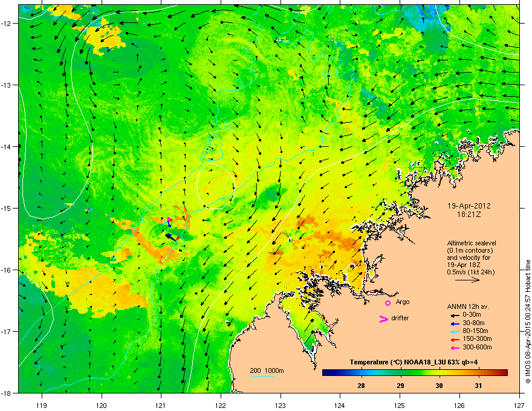The width and height of the screenshot is (532, 411).
Task: Click the '150-300m' depth label
Action: pyautogui.click(x=477, y=338)
